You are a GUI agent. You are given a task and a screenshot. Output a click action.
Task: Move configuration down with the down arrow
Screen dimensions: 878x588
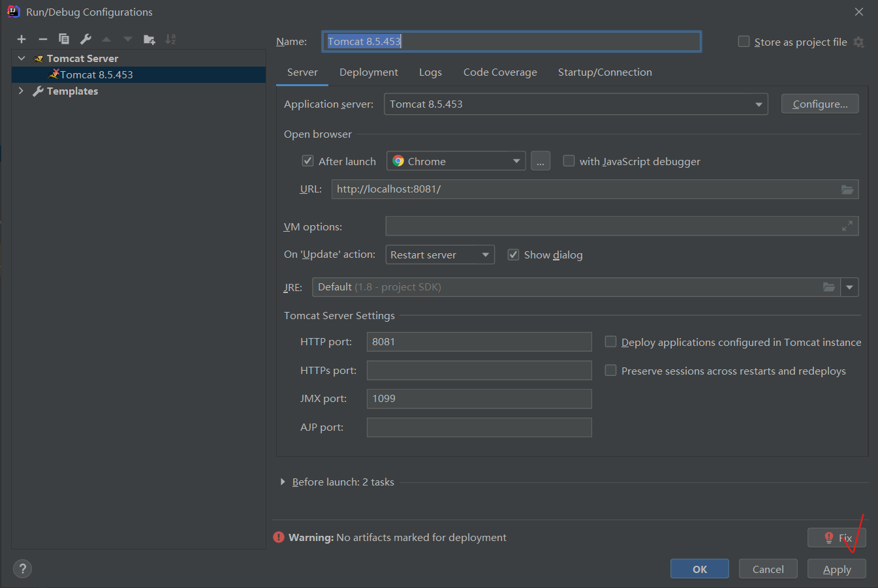[x=128, y=39]
